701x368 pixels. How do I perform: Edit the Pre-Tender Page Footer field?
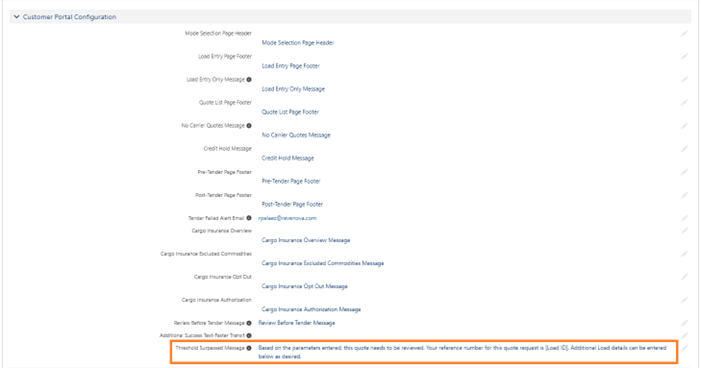[x=684, y=172]
